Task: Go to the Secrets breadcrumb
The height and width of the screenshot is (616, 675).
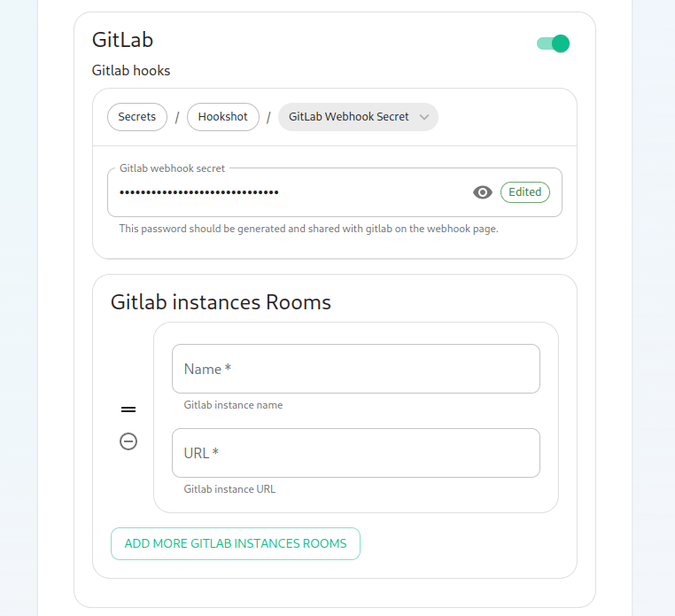Action: point(137,117)
